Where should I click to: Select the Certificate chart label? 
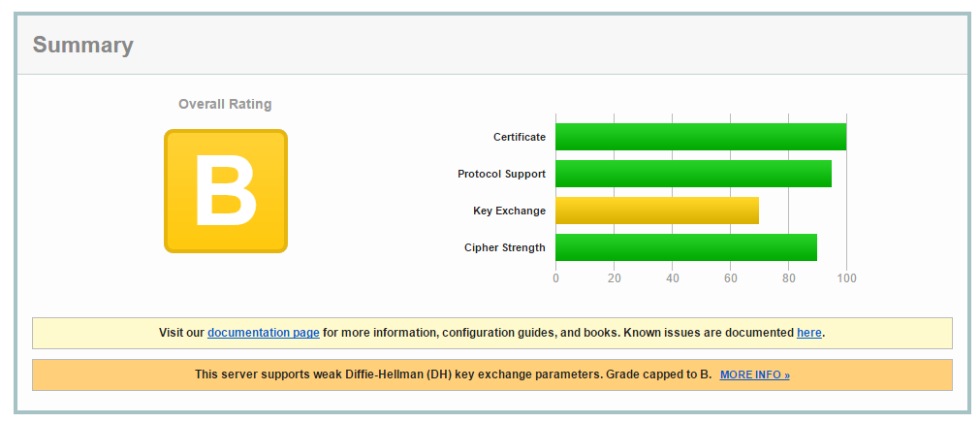point(520,137)
